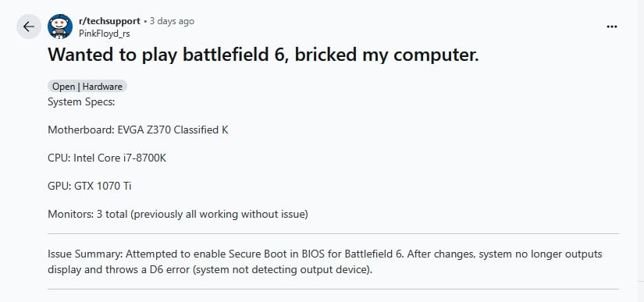Click the divider line below the issue summary
This screenshot has width=644, height=302.
click(333, 289)
